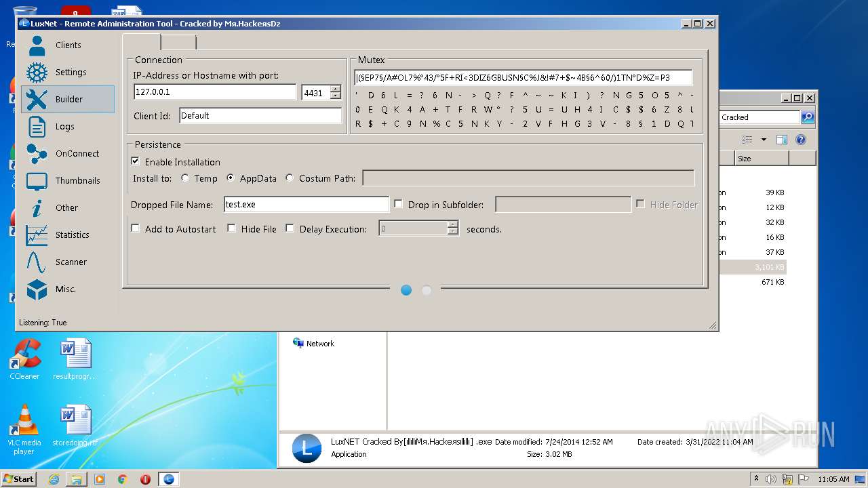Open the Statistics chart icon
The height and width of the screenshot is (488, 868).
click(37, 235)
